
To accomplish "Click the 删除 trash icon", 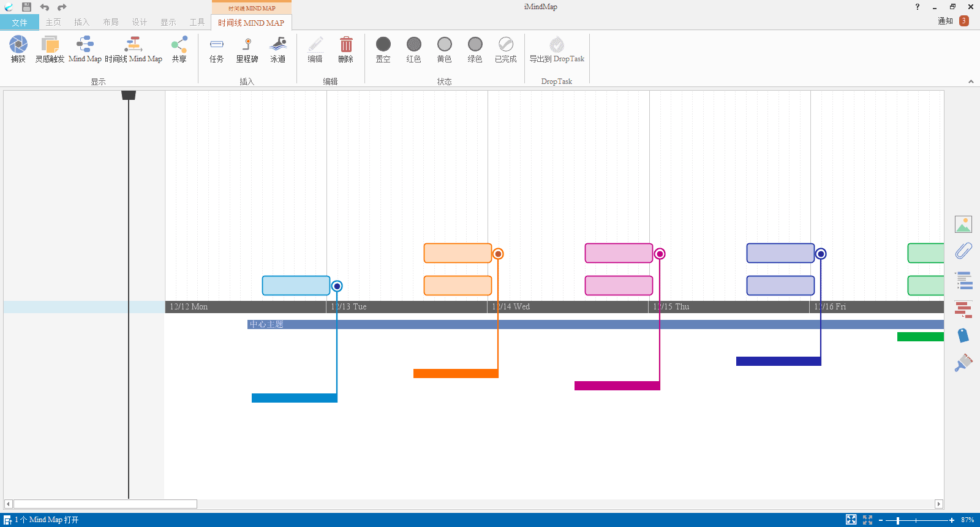I will pyautogui.click(x=346, y=49).
